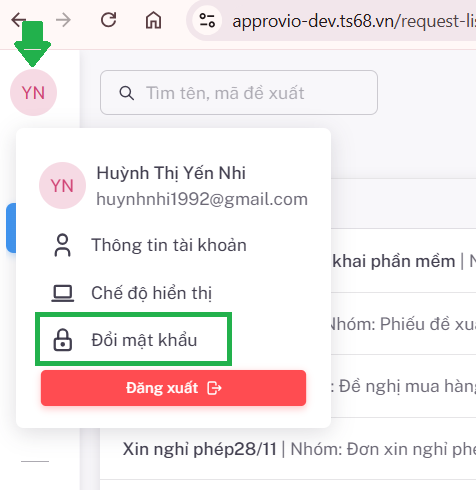Click the browser back arrow
The image size is (476, 490).
(x=19, y=20)
